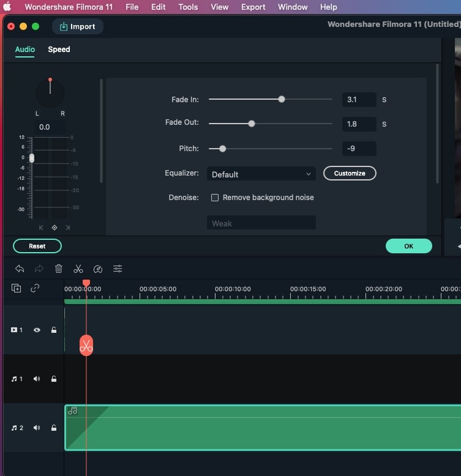The width and height of the screenshot is (461, 476).
Task: Click the Undo arrow icon
Action: 20,269
